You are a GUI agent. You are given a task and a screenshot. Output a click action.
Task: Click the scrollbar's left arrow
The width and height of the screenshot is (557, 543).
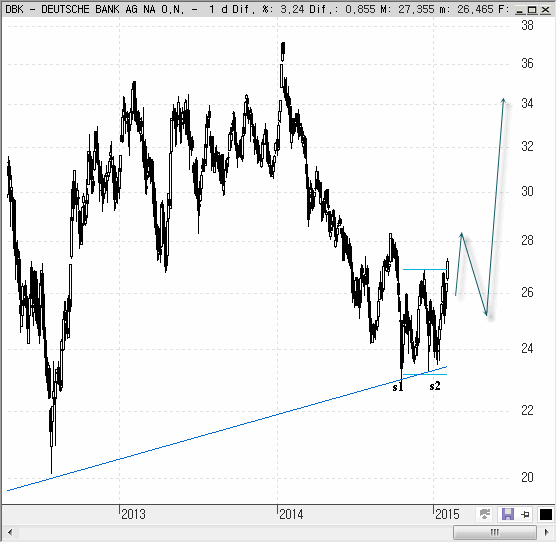(10, 532)
